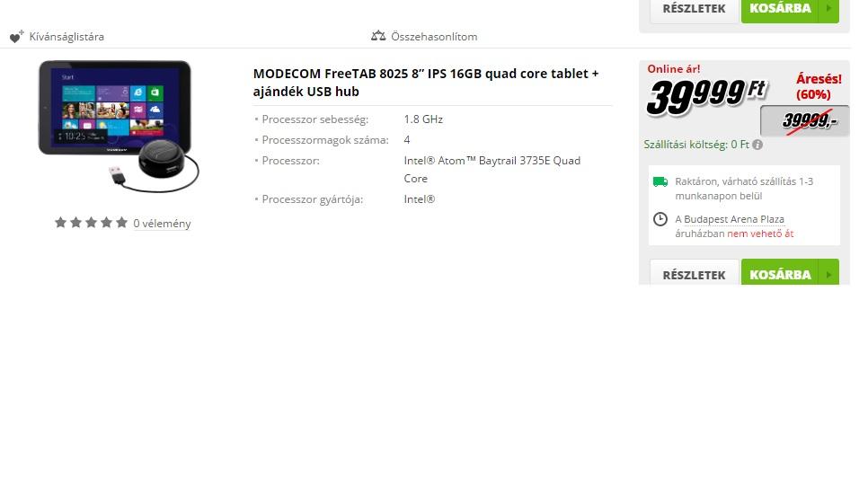Open the Budapest Arena Plaza store link
868x485 pixels.
click(734, 219)
